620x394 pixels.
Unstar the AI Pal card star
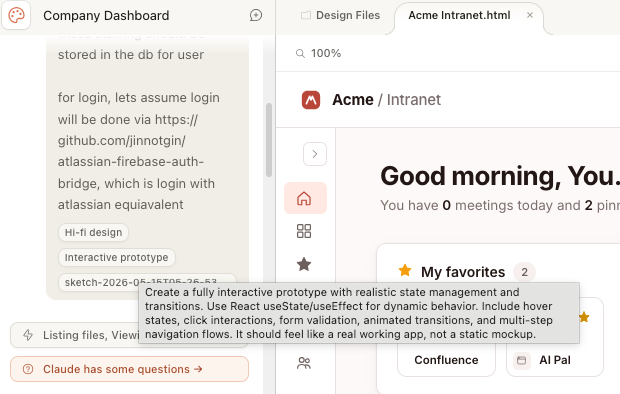(584, 317)
